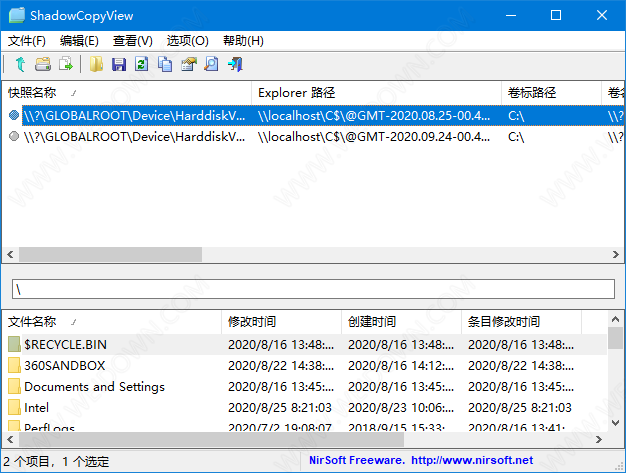Image resolution: width=626 pixels, height=473 pixels.
Task: Open the 编辑(E) menu
Action: click(x=79, y=41)
